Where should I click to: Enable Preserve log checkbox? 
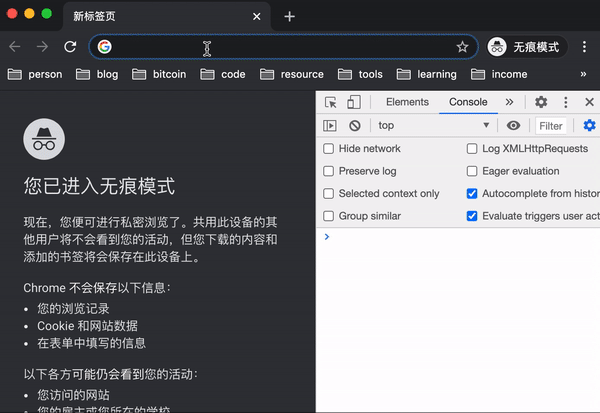click(x=328, y=171)
